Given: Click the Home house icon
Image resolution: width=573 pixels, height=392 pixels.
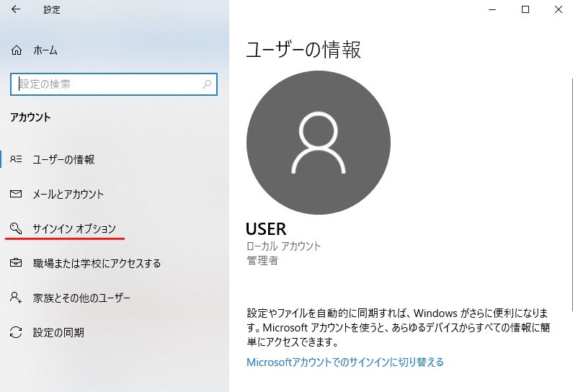Looking at the screenshot, I should (17, 50).
